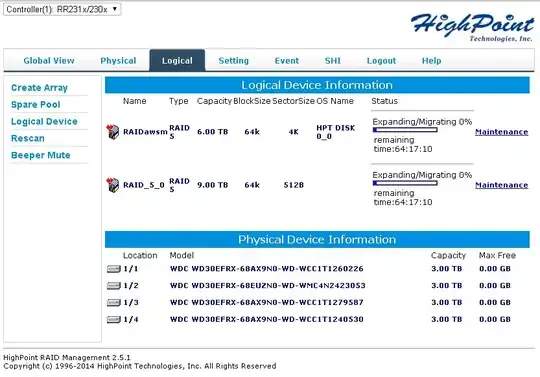Click the Model column header

click(x=181, y=255)
